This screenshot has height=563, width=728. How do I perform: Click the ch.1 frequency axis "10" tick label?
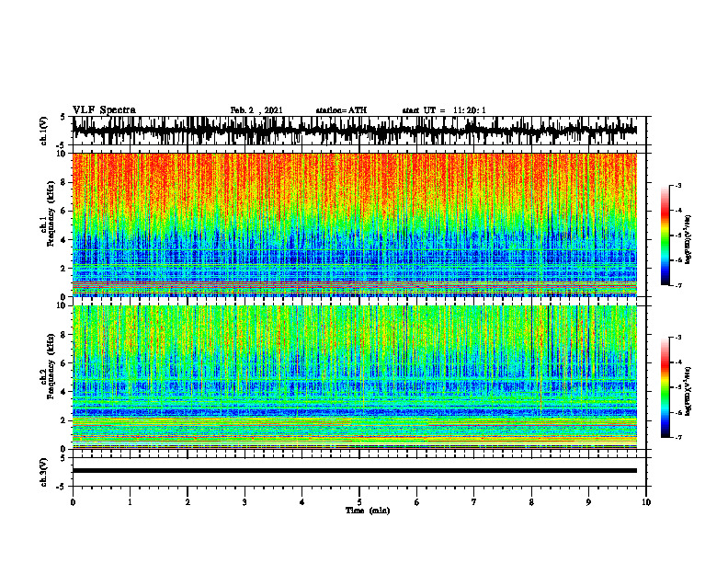click(63, 154)
